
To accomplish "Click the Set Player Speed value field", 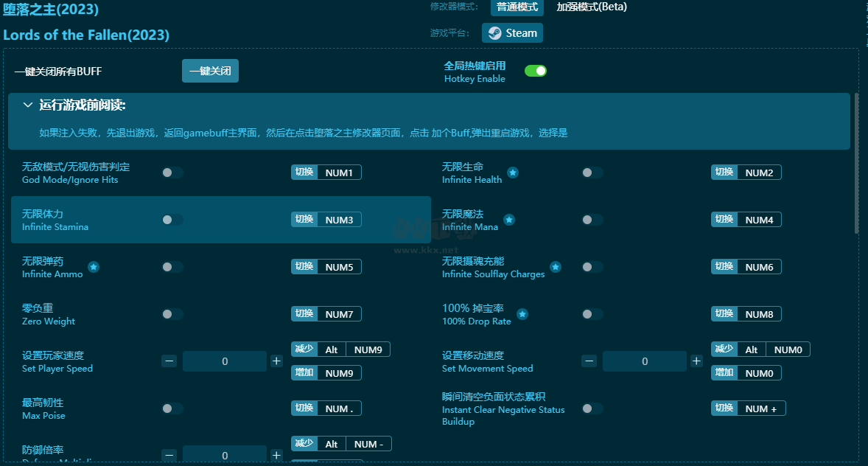I will click(x=224, y=361).
